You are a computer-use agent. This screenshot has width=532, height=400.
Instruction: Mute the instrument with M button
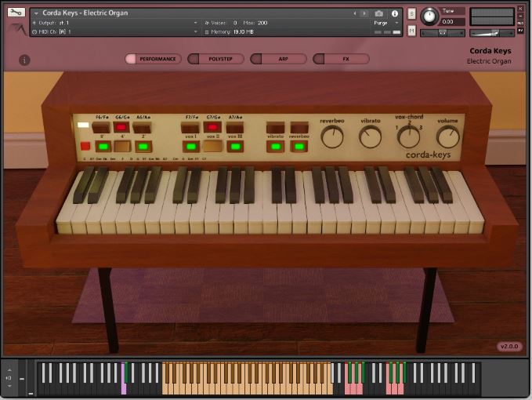[x=411, y=31]
